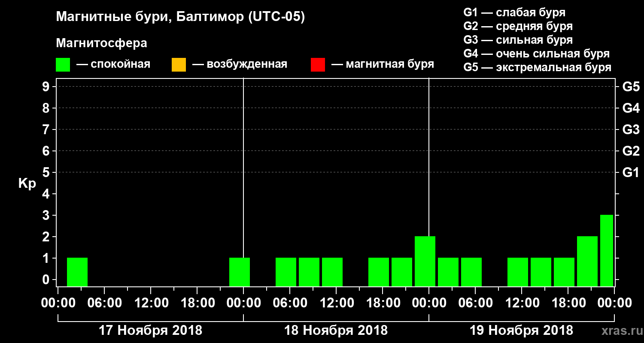
Task: Click the '00:00' label starting 18 Ноября
Action: [x=243, y=303]
